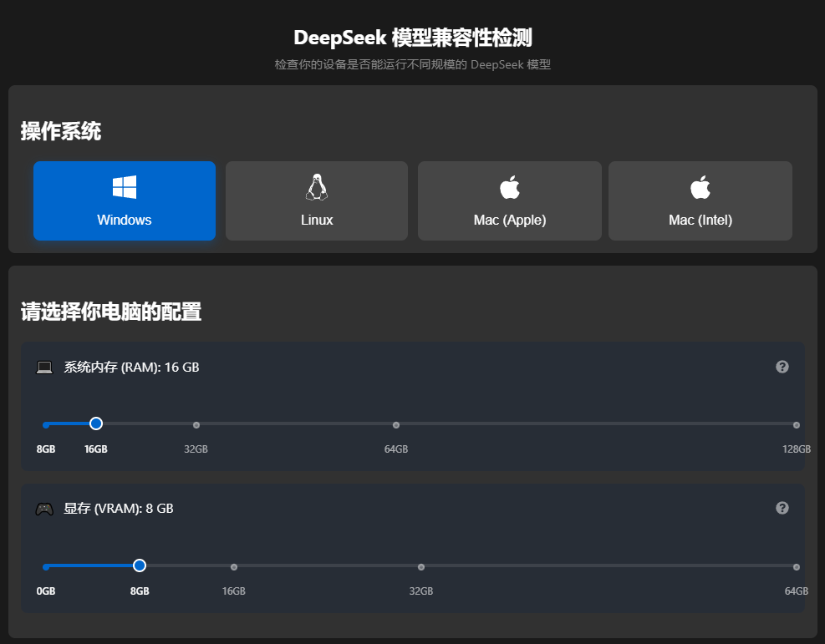The image size is (825, 644).
Task: Set the RAM slider to the 64GB stop
Action: tap(396, 425)
